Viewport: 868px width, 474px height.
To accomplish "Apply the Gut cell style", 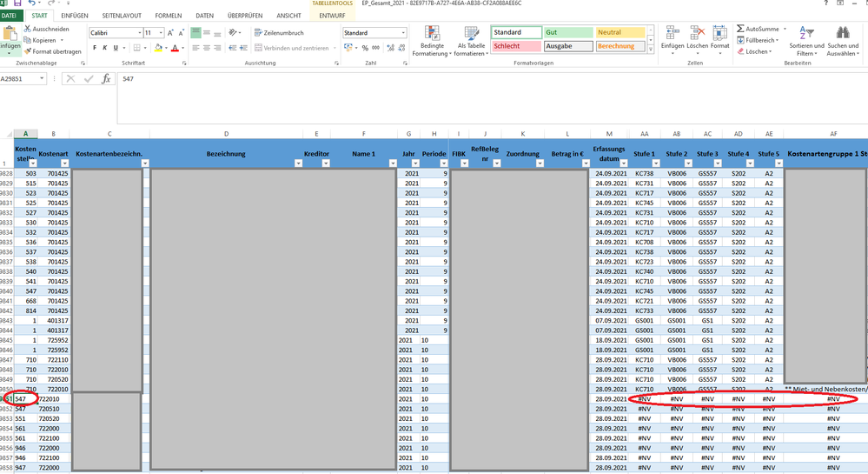I will [567, 32].
